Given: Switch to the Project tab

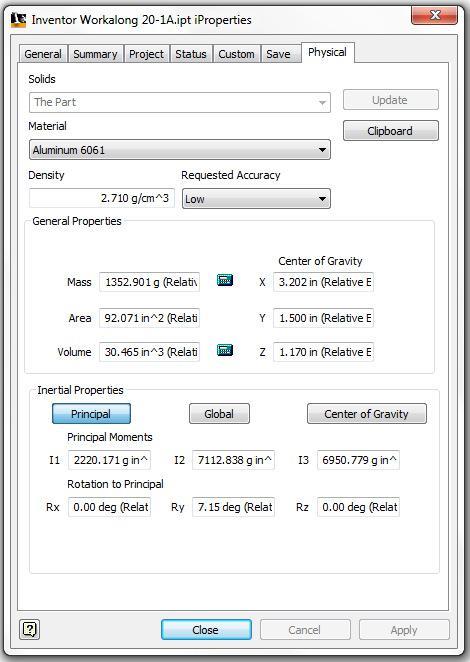Looking at the screenshot, I should point(147,54).
